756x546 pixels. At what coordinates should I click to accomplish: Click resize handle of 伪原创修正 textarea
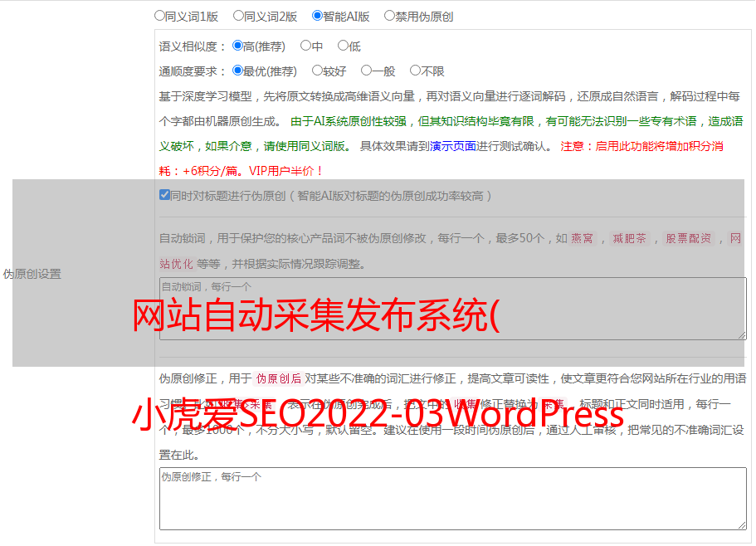pos(742,525)
